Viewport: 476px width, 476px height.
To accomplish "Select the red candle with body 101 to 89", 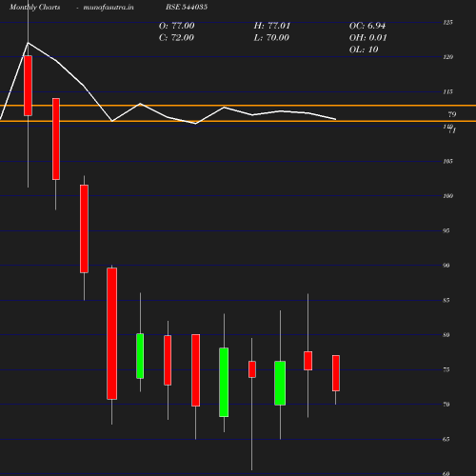I will [x=84, y=228].
